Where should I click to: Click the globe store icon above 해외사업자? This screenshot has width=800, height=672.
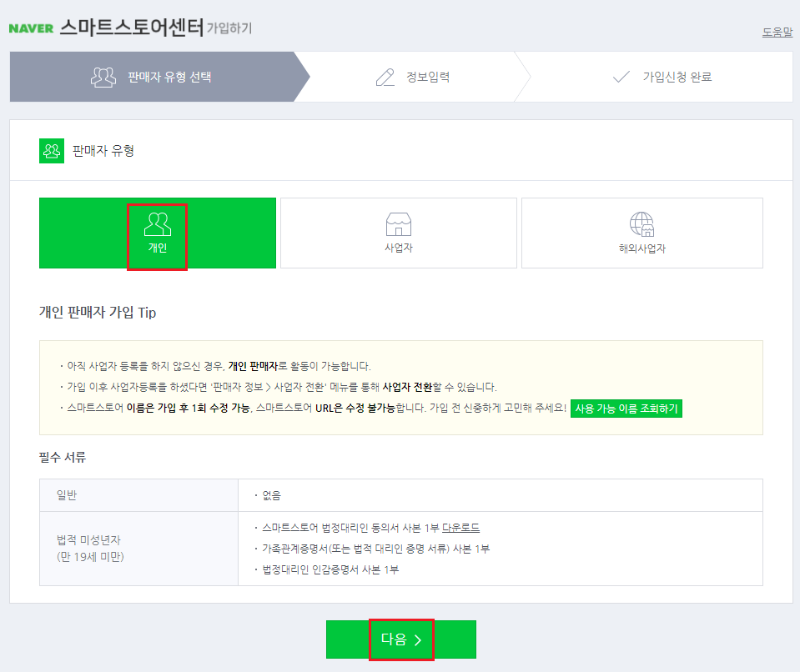pyautogui.click(x=642, y=224)
